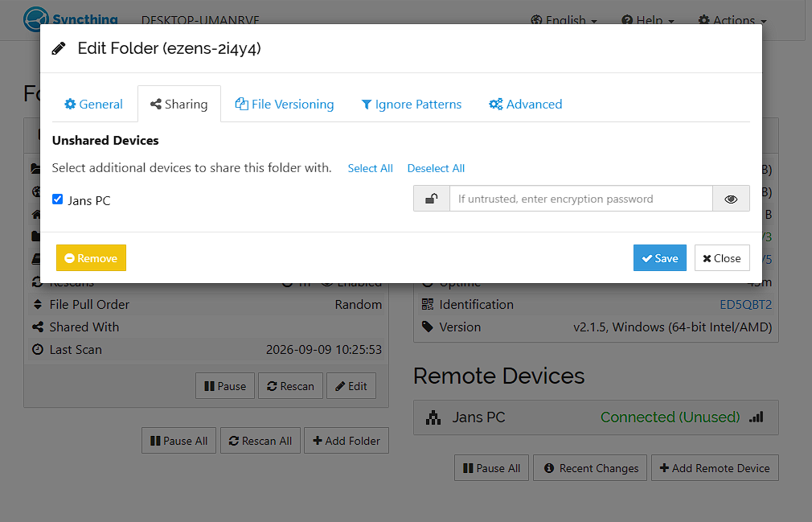
Task: Click the Deselect All link
Action: (436, 168)
